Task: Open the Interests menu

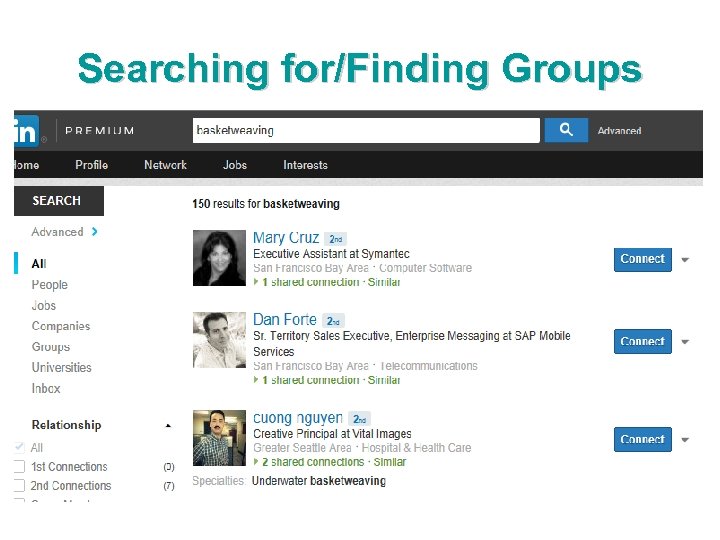Action: tap(305, 165)
